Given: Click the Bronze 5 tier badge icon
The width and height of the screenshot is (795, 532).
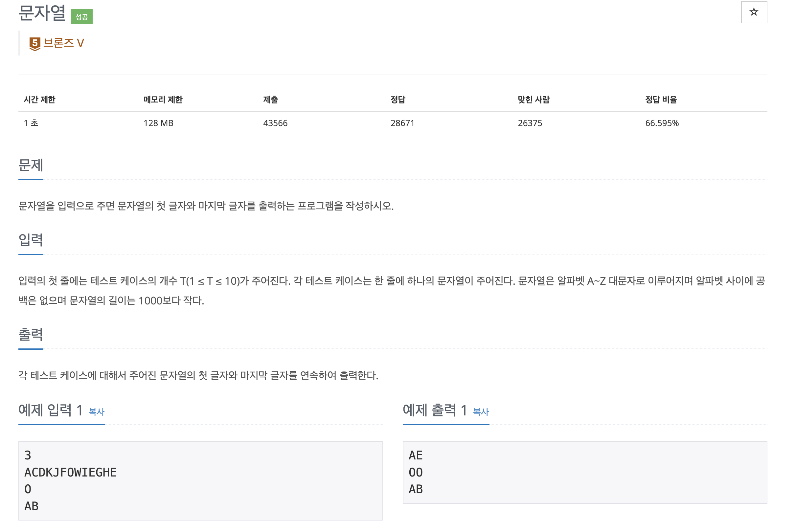Looking at the screenshot, I should click(34, 44).
